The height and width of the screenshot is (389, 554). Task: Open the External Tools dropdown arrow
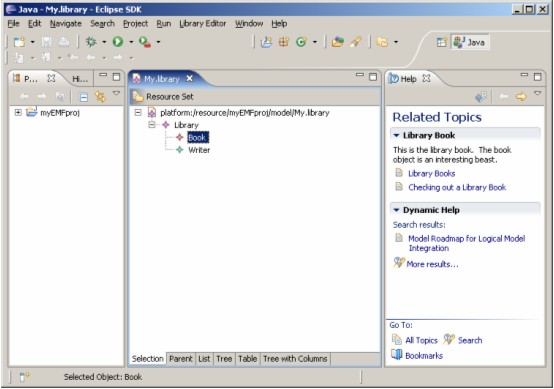pyautogui.click(x=158, y=42)
